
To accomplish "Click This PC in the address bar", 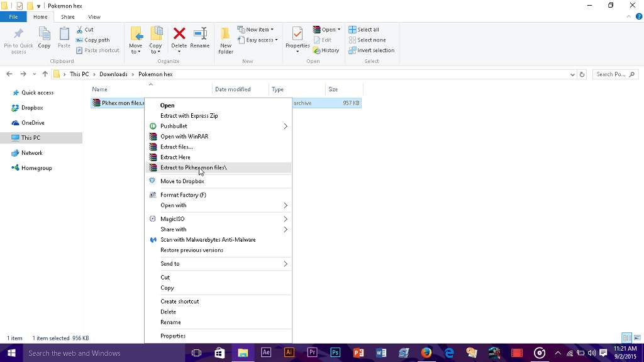I will (79, 74).
